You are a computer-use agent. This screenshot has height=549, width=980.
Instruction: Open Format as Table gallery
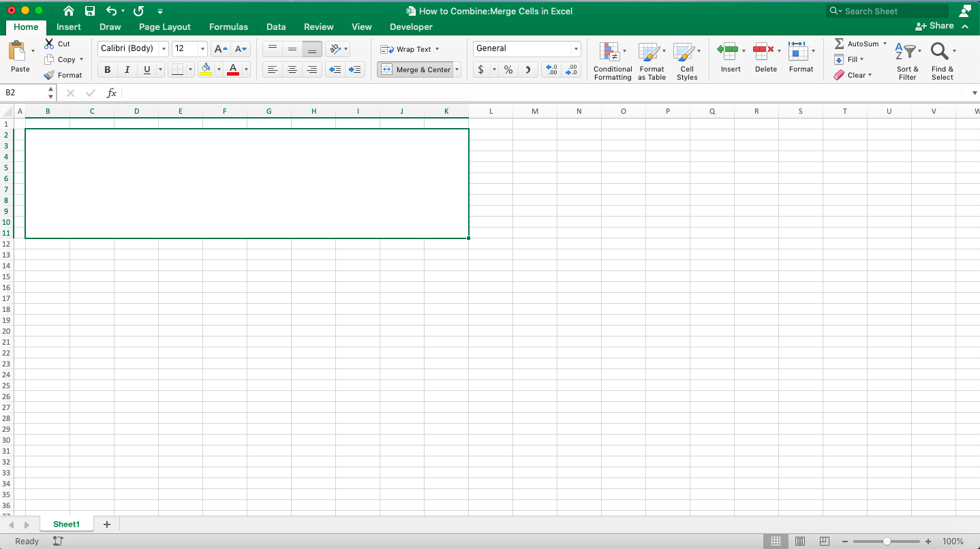pos(652,61)
